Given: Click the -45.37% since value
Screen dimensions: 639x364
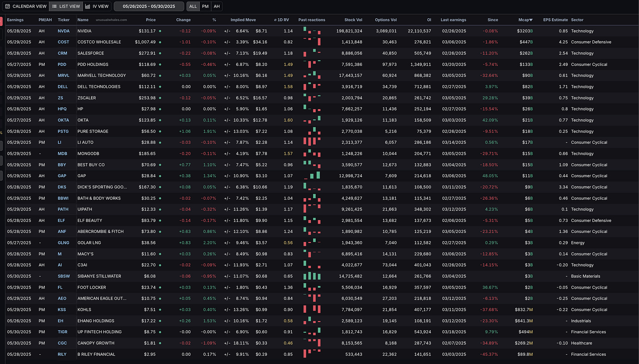Looking at the screenshot, I should tap(489, 354).
